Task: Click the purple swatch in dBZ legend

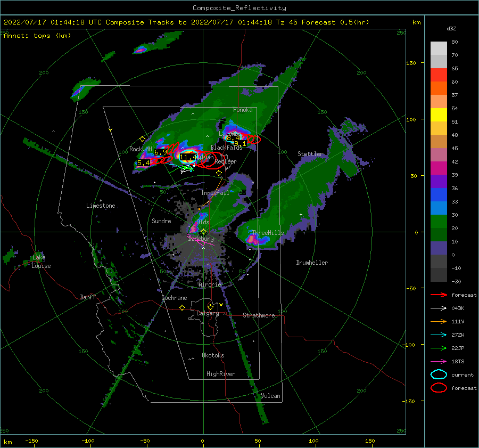Action: pyautogui.click(x=439, y=182)
